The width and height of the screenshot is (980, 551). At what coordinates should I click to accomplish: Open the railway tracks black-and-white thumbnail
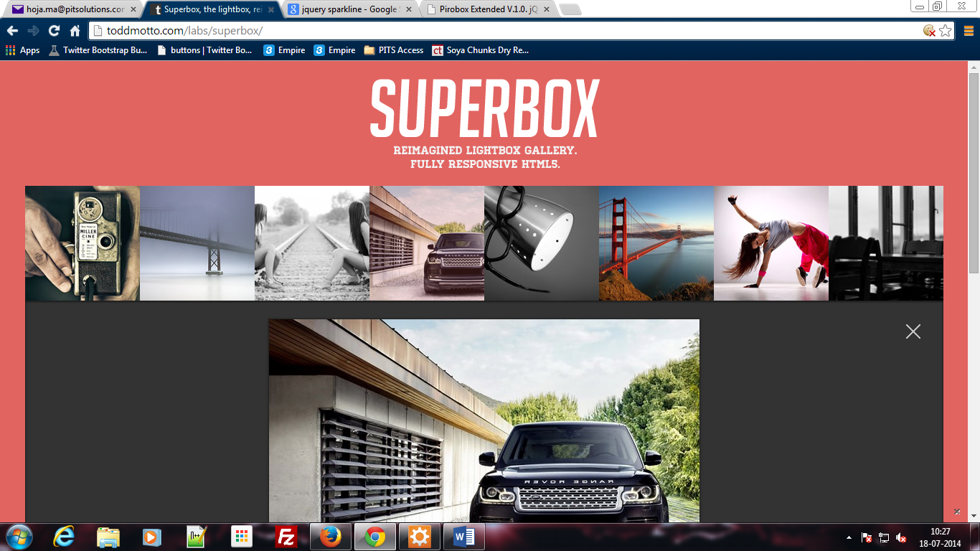click(x=312, y=243)
